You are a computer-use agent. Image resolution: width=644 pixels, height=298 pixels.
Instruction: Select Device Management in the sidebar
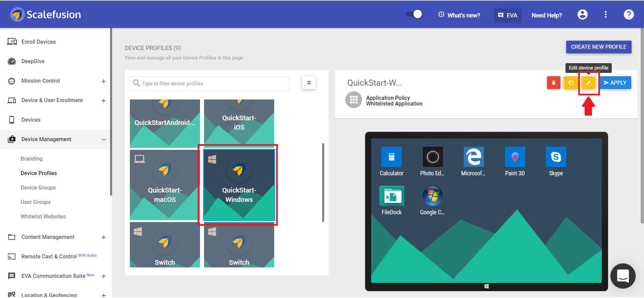point(46,139)
